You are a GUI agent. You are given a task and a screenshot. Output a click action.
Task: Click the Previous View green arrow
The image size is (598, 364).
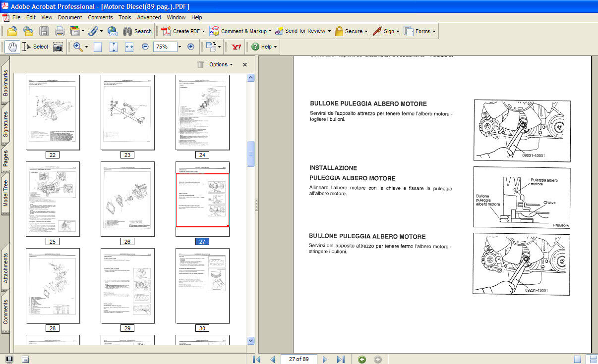(362, 359)
